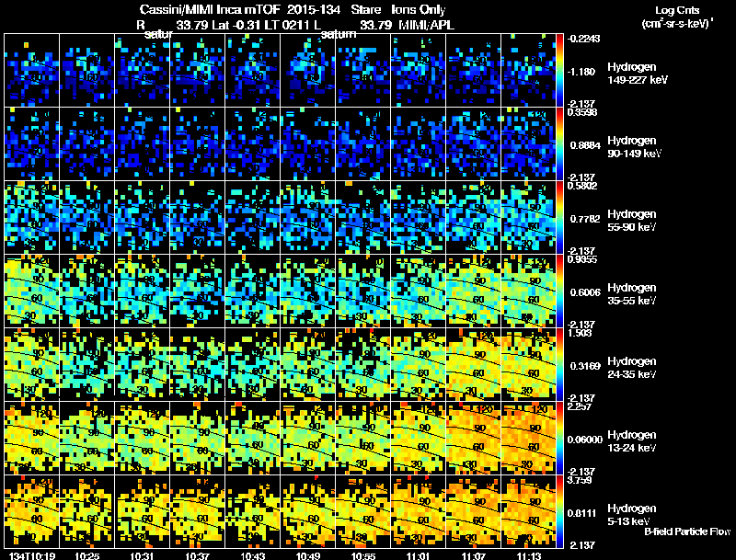Select the 11:07 time label
This screenshot has width=736, height=560.
(474, 555)
